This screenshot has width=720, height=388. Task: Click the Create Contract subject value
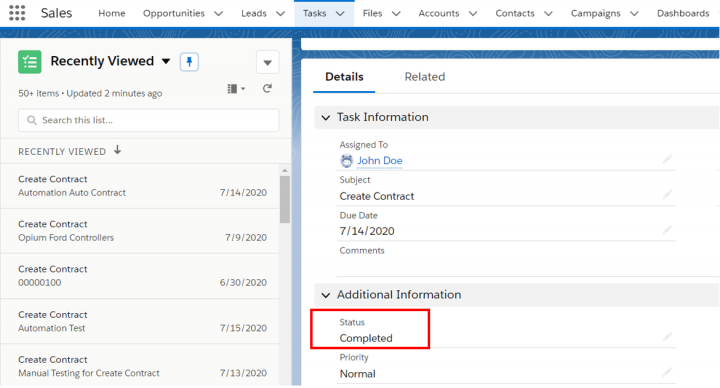click(377, 196)
